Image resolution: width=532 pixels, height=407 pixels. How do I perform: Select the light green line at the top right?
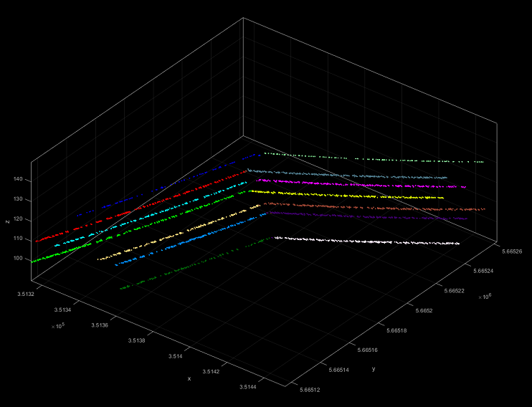pos(373,159)
